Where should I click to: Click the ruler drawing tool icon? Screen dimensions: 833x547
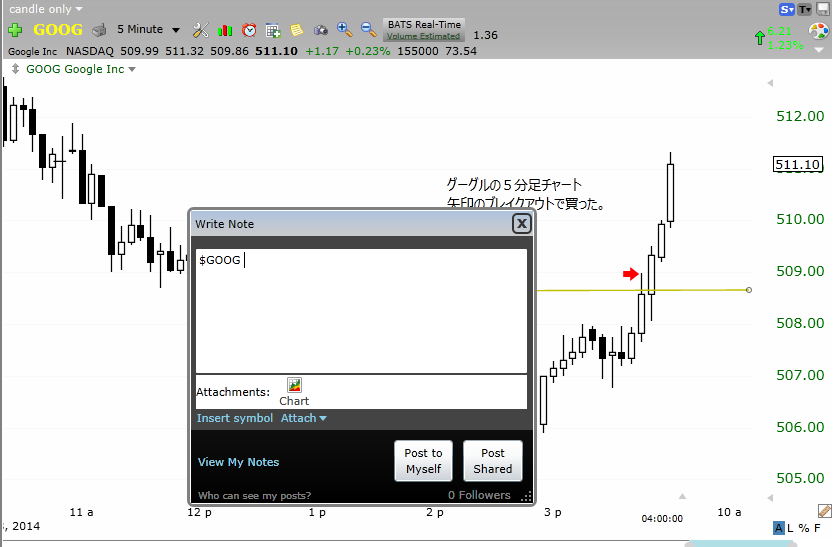coord(824,511)
